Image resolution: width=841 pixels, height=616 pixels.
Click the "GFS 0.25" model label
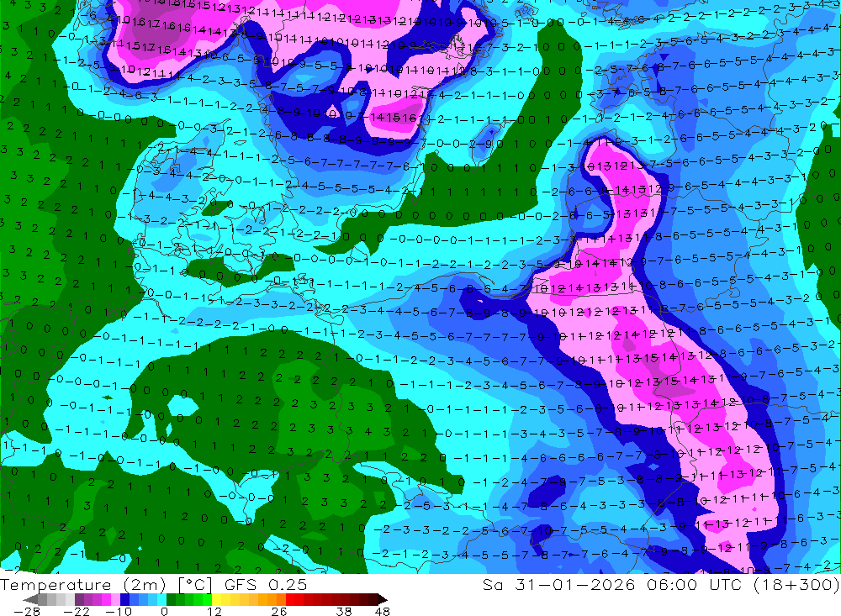pos(266,584)
